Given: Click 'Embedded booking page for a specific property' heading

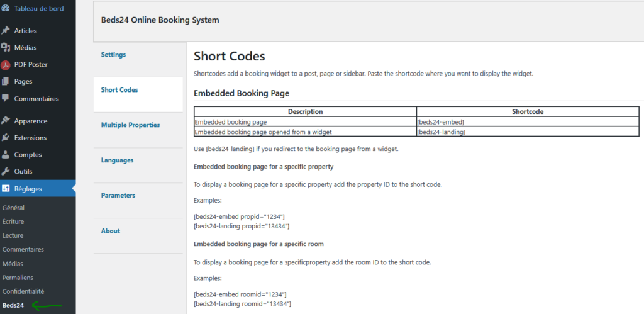Looking at the screenshot, I should [x=264, y=167].
